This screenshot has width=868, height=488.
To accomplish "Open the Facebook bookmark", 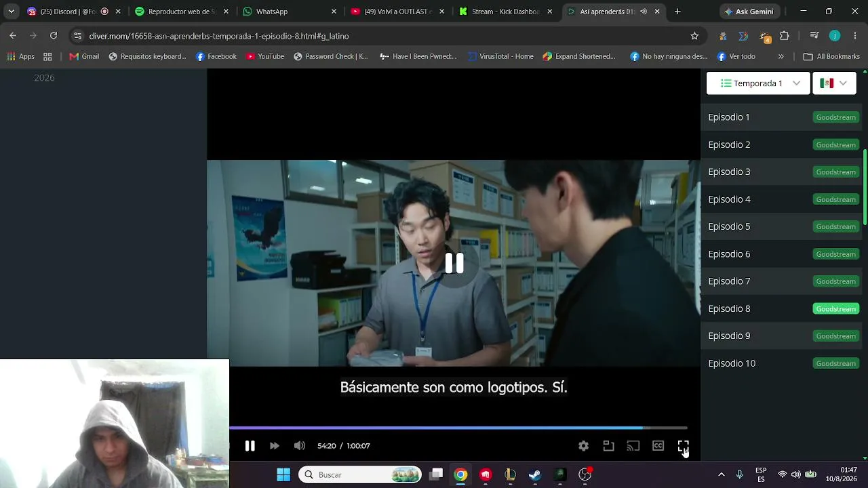I will tap(216, 56).
